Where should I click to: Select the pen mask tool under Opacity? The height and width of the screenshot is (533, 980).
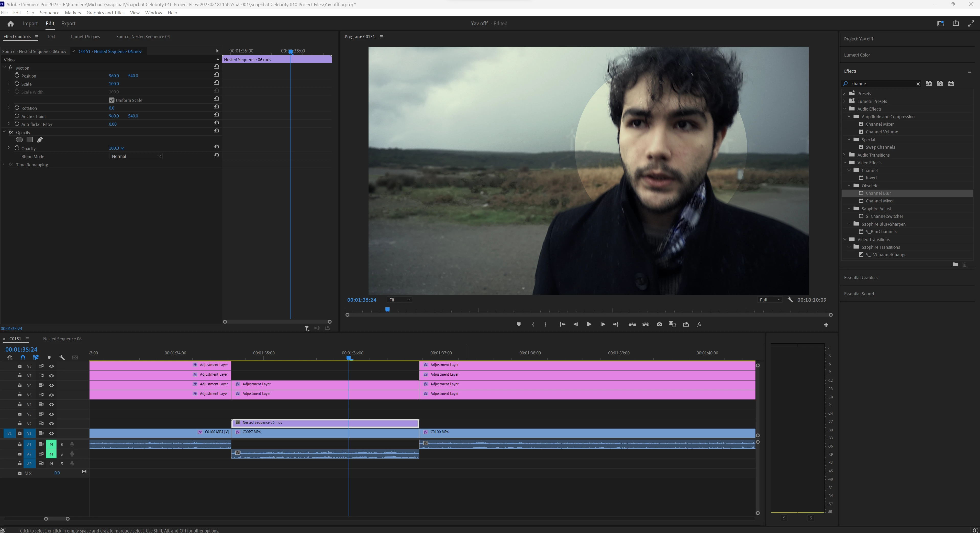40,140
